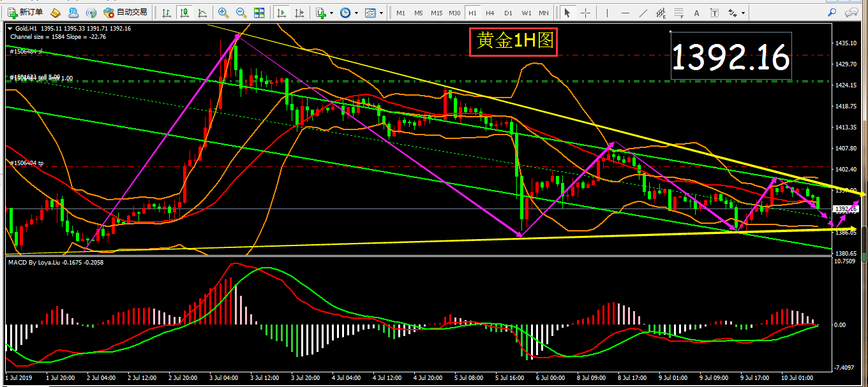The width and height of the screenshot is (868, 387).
Task: Open the search magnifier icon
Action: [x=832, y=12]
